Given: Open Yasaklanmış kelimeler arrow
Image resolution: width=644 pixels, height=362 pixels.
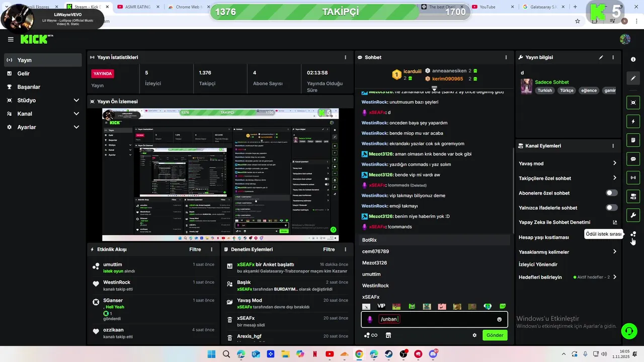Looking at the screenshot, I should [614, 252].
